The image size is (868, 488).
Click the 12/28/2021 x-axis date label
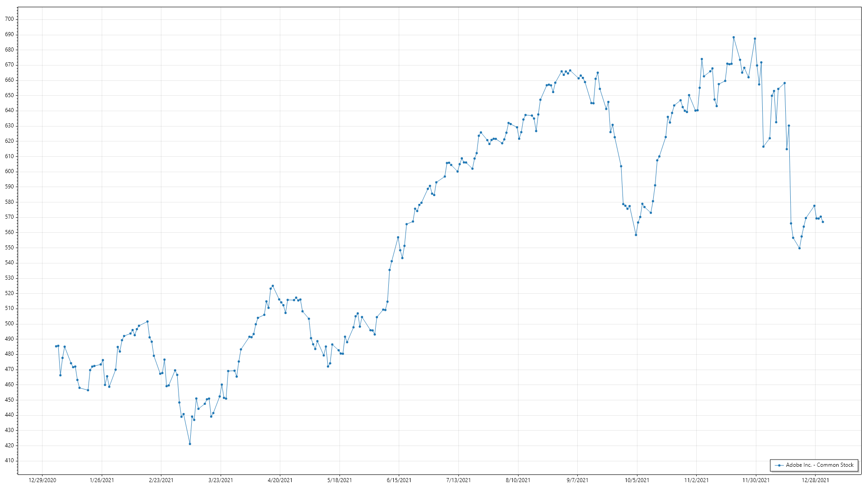point(815,480)
